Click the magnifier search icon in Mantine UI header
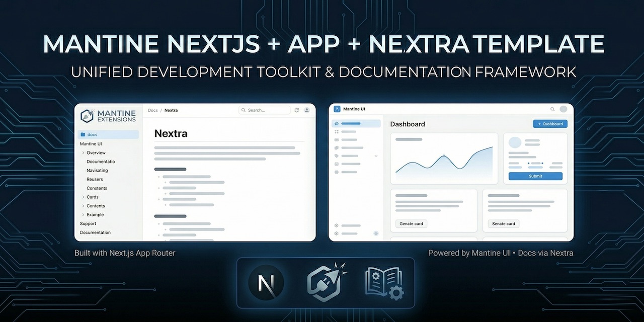 (552, 109)
